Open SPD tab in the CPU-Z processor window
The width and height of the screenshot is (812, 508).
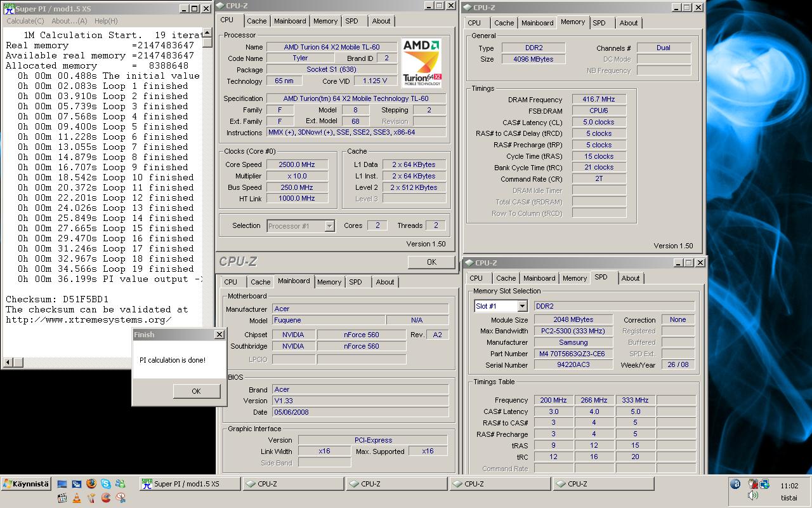[351, 21]
